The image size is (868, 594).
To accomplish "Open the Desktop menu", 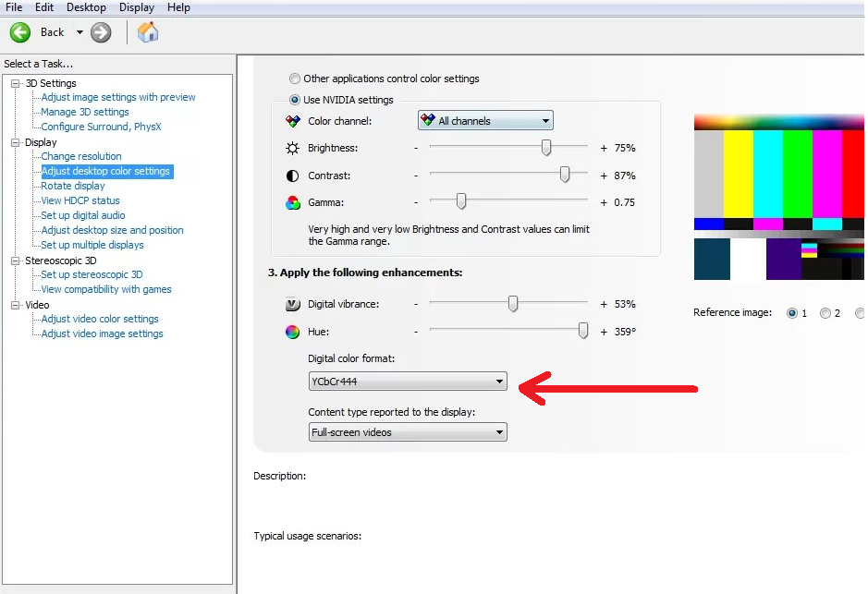I will (x=86, y=7).
